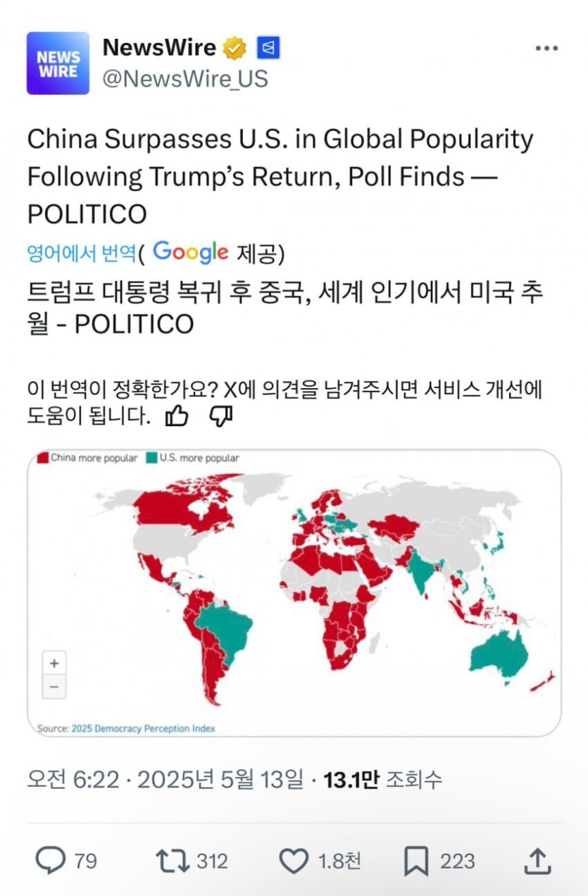Open the NewsWire profile avatar

click(58, 63)
